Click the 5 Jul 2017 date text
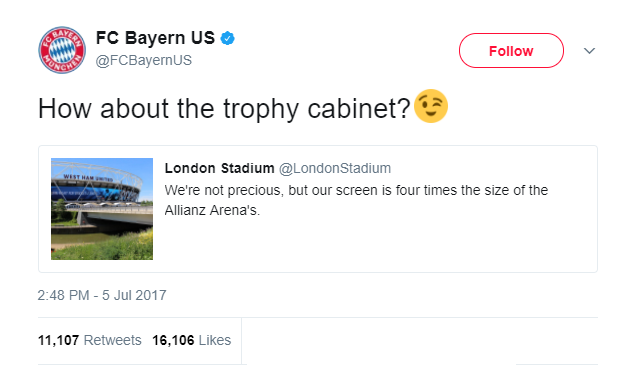Viewport: 631px width, 369px height. tap(134, 295)
